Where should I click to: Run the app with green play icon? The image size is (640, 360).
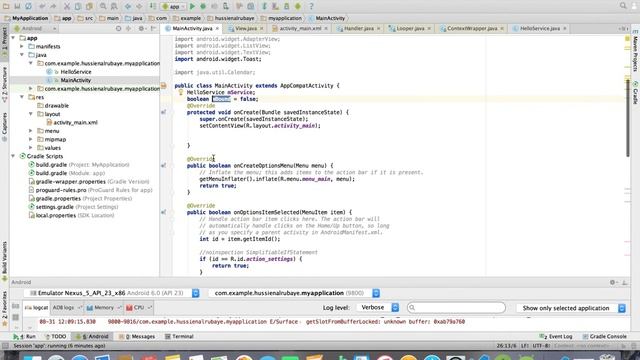click(192, 6)
